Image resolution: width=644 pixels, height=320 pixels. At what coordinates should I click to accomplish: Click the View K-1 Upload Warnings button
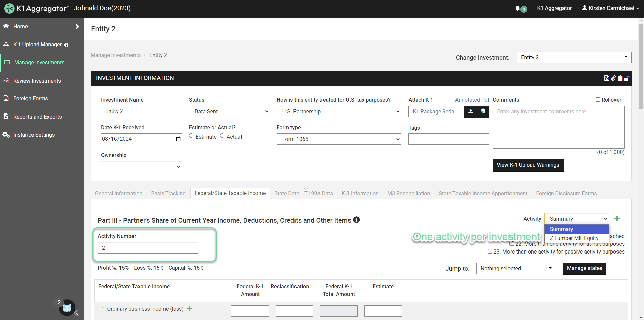[x=528, y=165]
